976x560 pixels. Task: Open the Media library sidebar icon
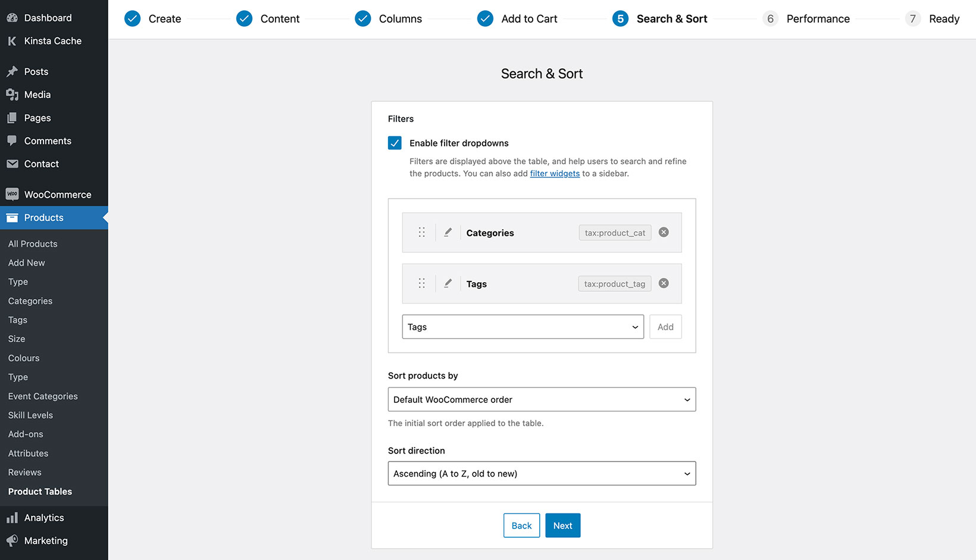12,94
